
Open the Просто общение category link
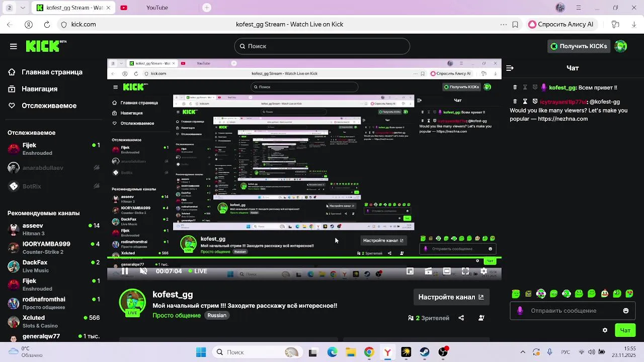pyautogui.click(x=177, y=315)
